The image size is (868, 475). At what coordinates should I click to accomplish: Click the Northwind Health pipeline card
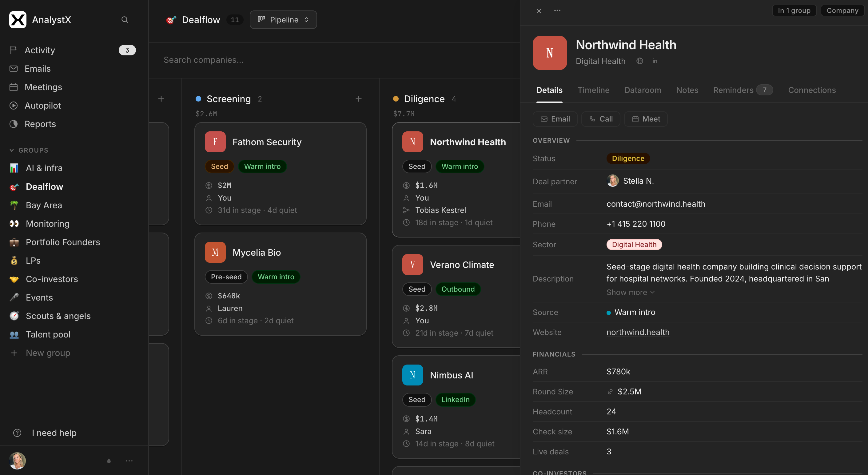[x=456, y=180]
